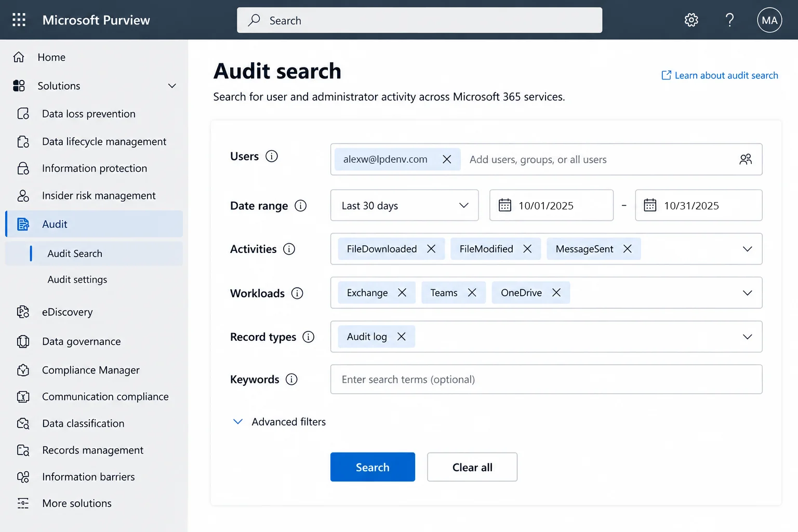
Task: Focus the top Search box
Action: [x=420, y=20]
